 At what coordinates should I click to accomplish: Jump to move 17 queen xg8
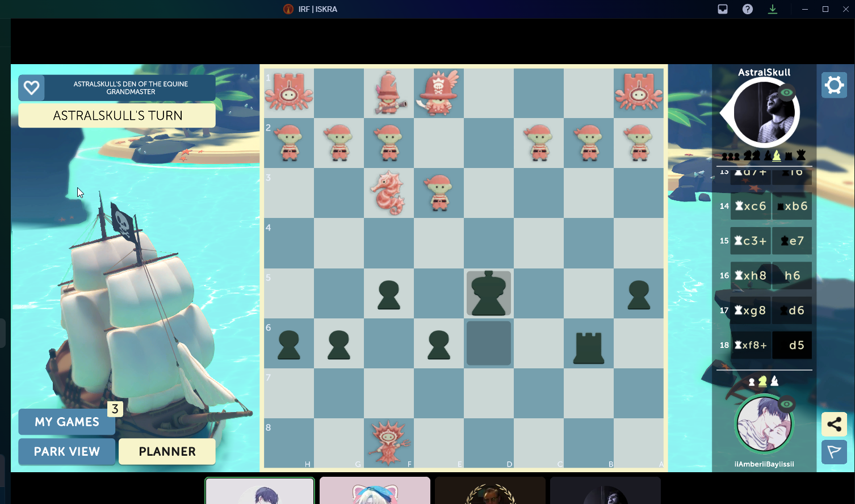[x=751, y=310]
